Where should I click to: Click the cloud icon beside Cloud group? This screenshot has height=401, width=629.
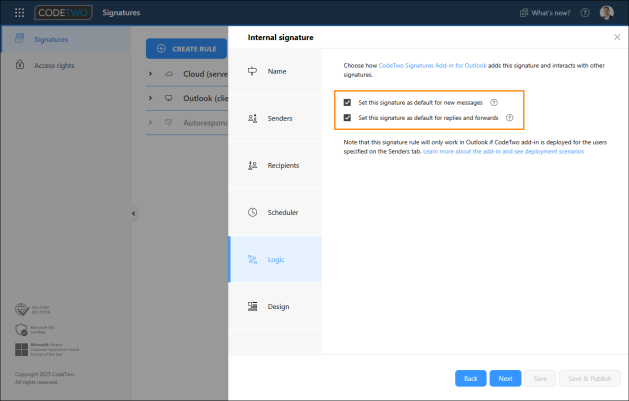click(x=169, y=74)
